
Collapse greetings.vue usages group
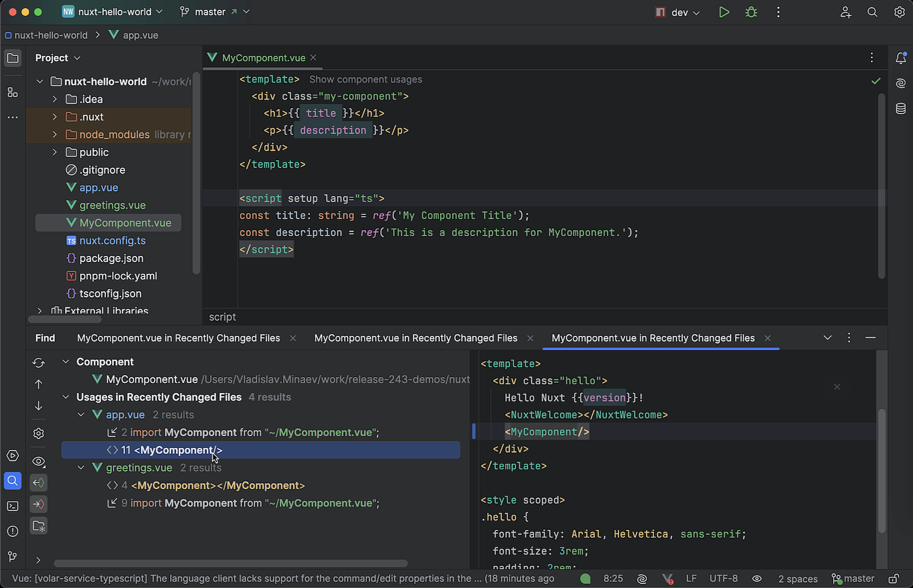pyautogui.click(x=81, y=468)
